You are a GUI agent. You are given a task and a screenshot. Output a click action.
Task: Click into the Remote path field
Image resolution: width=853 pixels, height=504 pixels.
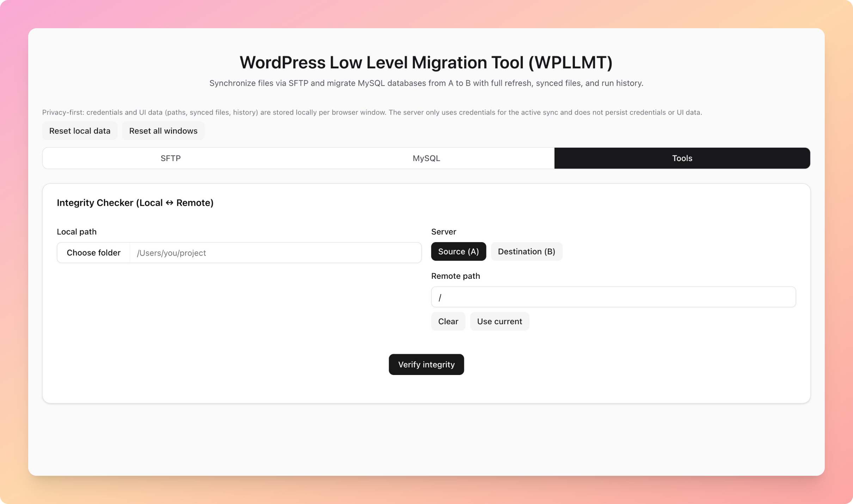click(613, 297)
